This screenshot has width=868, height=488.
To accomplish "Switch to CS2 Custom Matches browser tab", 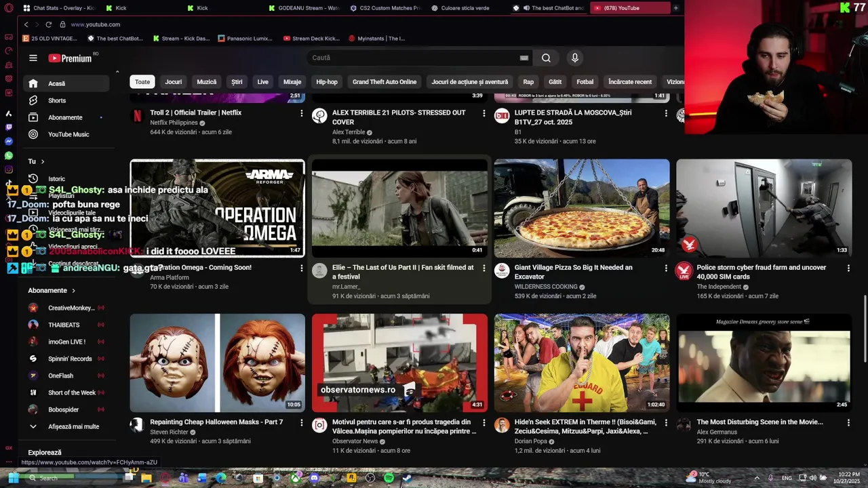I will click(385, 8).
